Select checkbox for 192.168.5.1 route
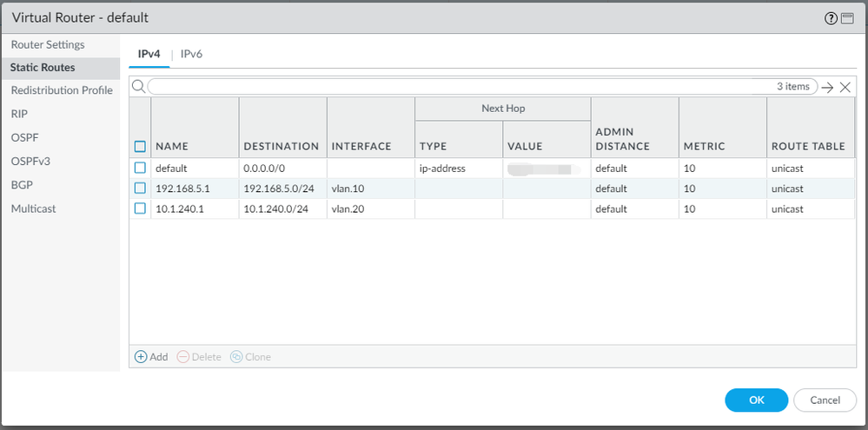 point(140,189)
